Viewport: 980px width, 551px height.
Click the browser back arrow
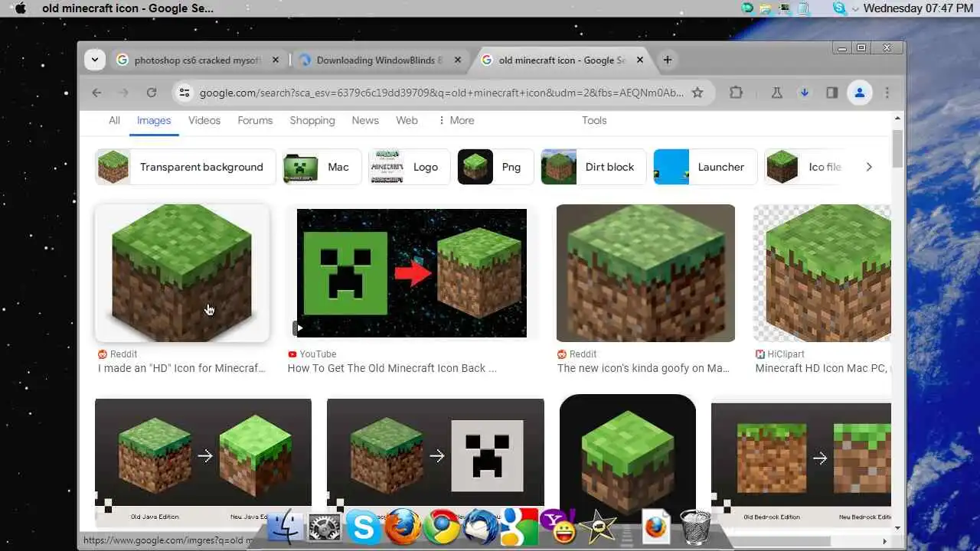[96, 93]
